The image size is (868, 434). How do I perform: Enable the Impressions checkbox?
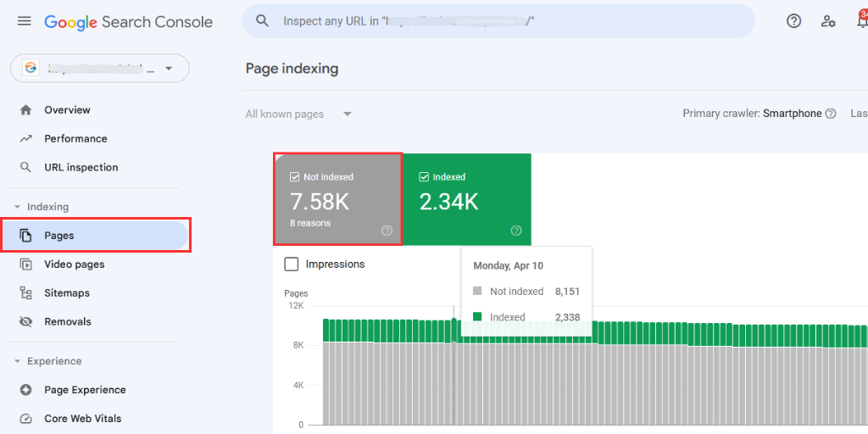tap(292, 264)
